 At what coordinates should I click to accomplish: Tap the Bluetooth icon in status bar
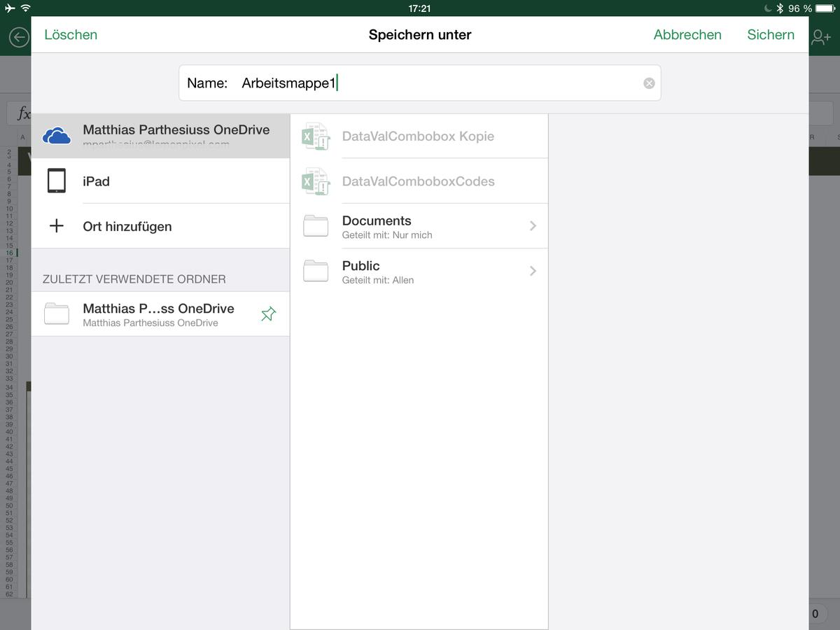[780, 8]
